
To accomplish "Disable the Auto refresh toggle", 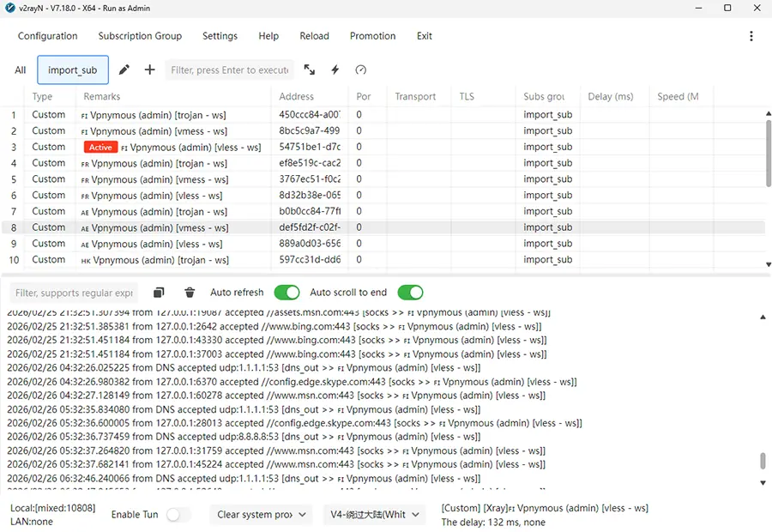I will [x=287, y=292].
